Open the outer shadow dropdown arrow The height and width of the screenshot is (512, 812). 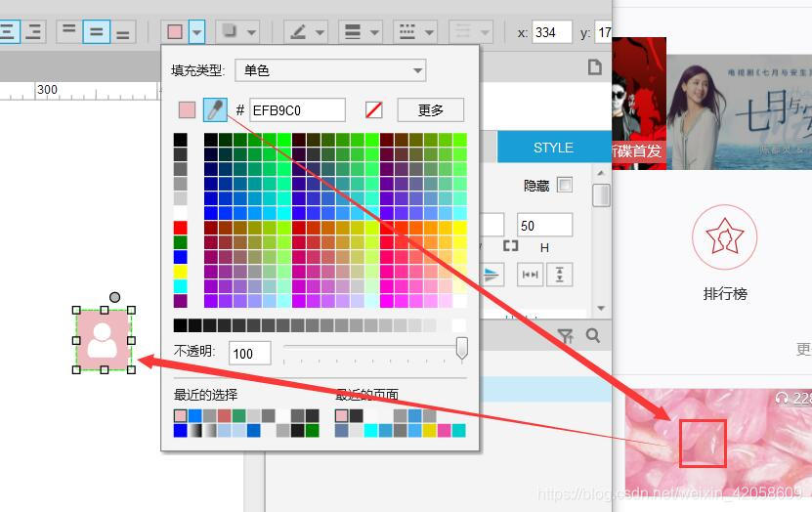pyautogui.click(x=252, y=32)
